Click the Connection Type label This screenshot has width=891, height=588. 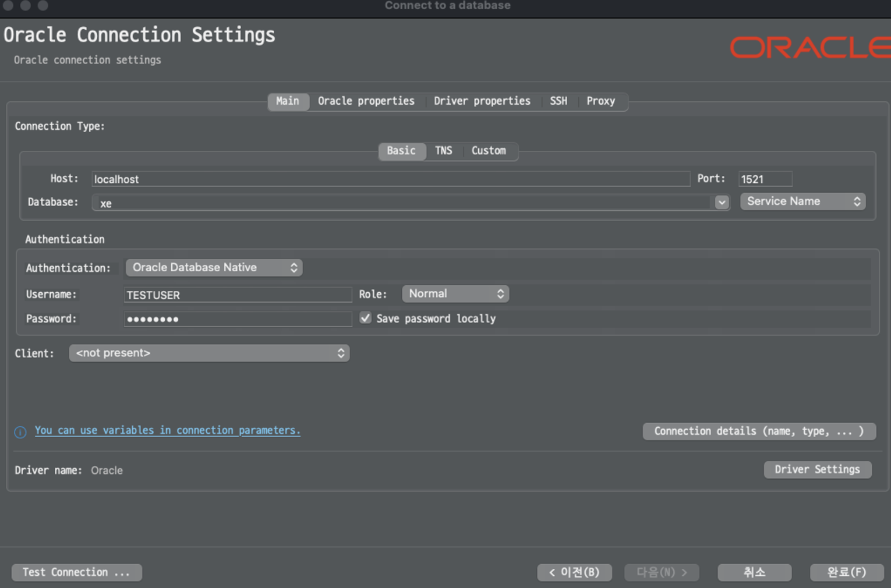60,126
